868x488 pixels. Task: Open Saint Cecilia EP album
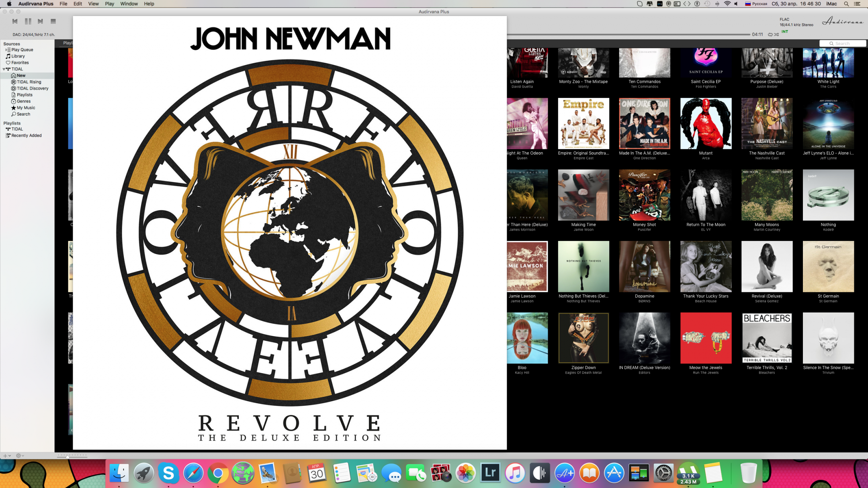[706, 63]
